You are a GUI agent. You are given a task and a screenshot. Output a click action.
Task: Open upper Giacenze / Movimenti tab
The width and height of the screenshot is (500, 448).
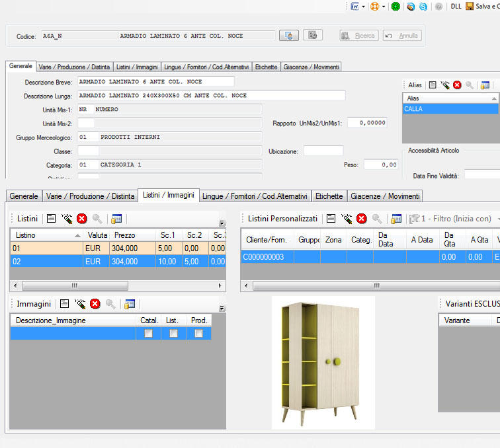pos(312,67)
